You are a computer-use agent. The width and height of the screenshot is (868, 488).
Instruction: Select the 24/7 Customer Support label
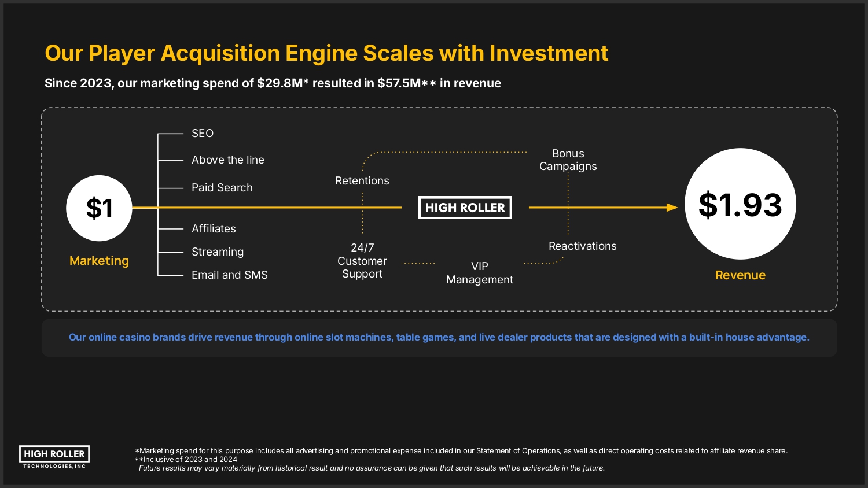click(x=362, y=261)
